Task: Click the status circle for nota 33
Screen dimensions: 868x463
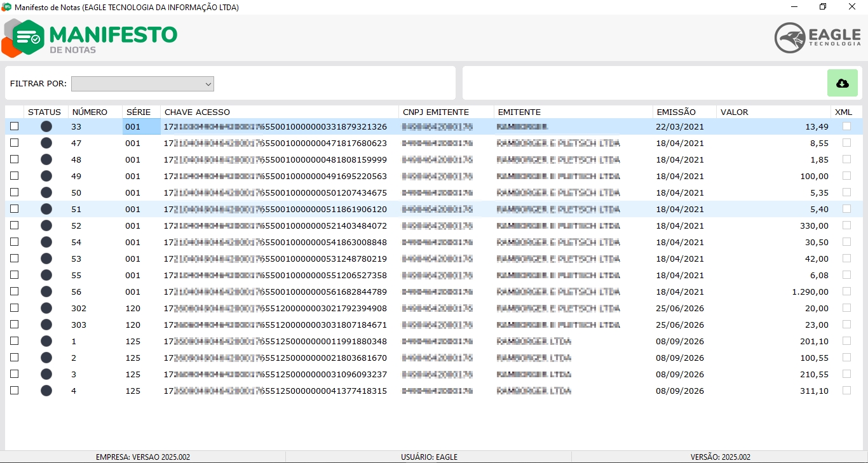Action: point(46,126)
